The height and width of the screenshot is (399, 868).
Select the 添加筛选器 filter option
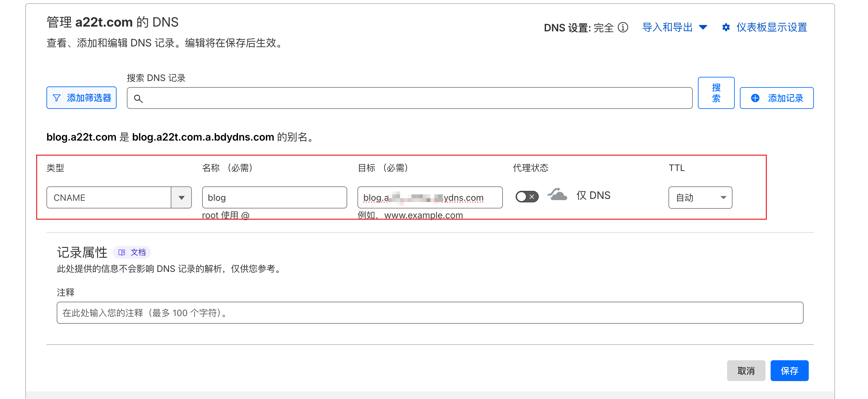(x=81, y=97)
